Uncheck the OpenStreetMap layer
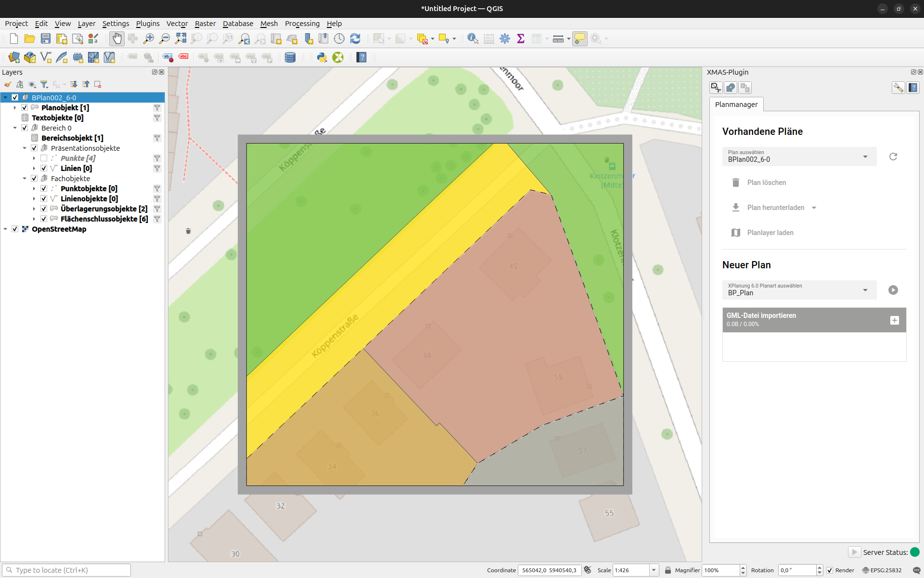924x578 pixels. click(15, 229)
